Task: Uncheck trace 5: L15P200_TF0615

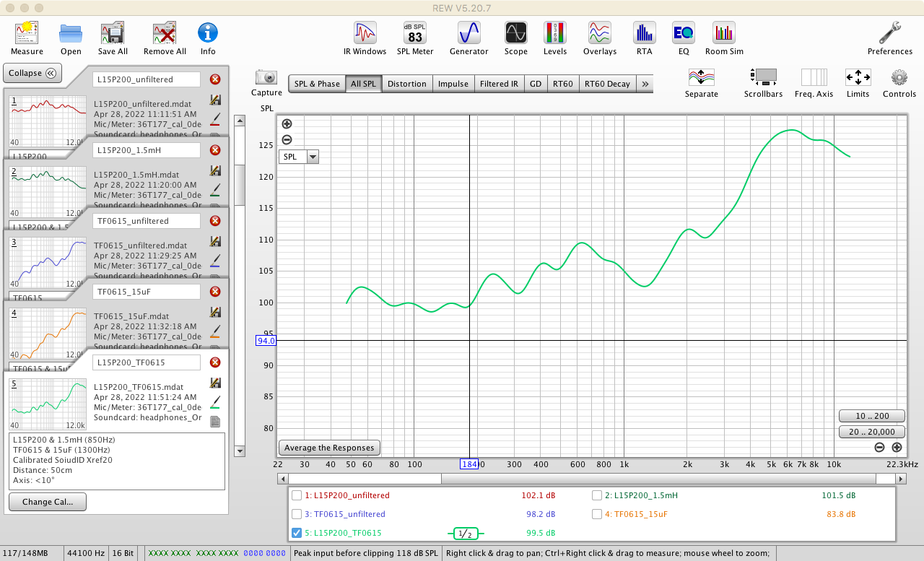Action: tap(296, 533)
